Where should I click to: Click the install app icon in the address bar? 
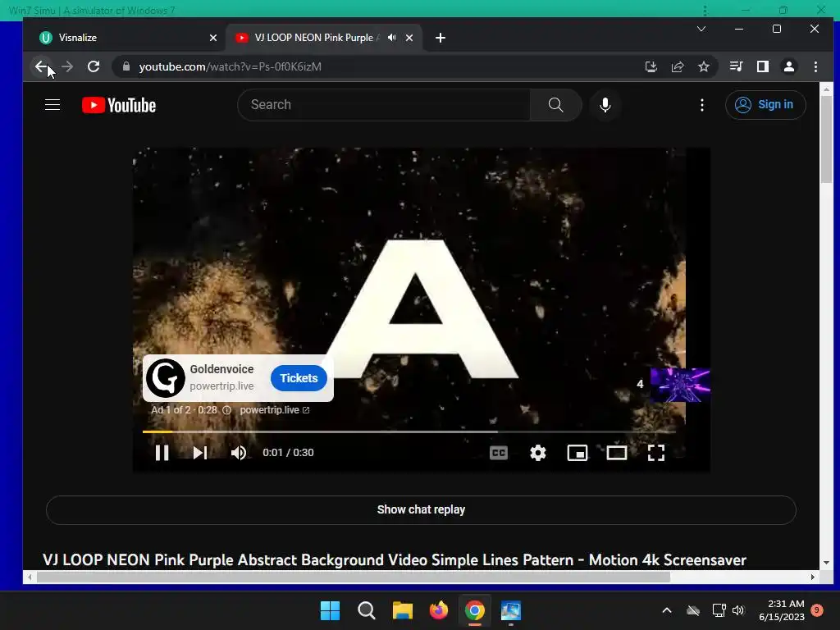(651, 66)
